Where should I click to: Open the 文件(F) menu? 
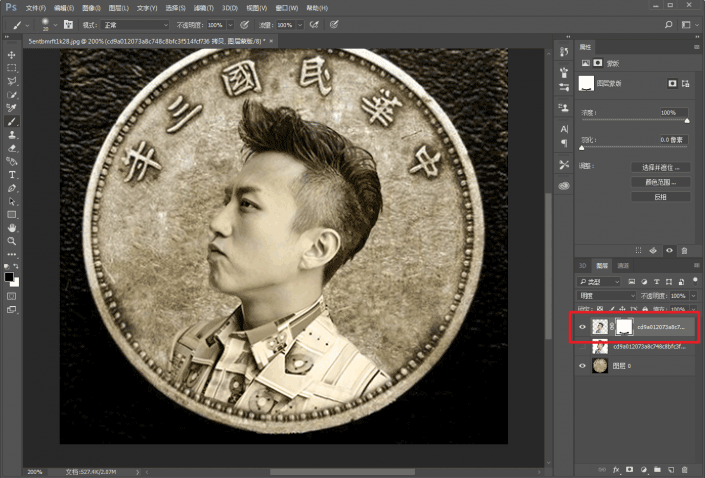pos(36,8)
